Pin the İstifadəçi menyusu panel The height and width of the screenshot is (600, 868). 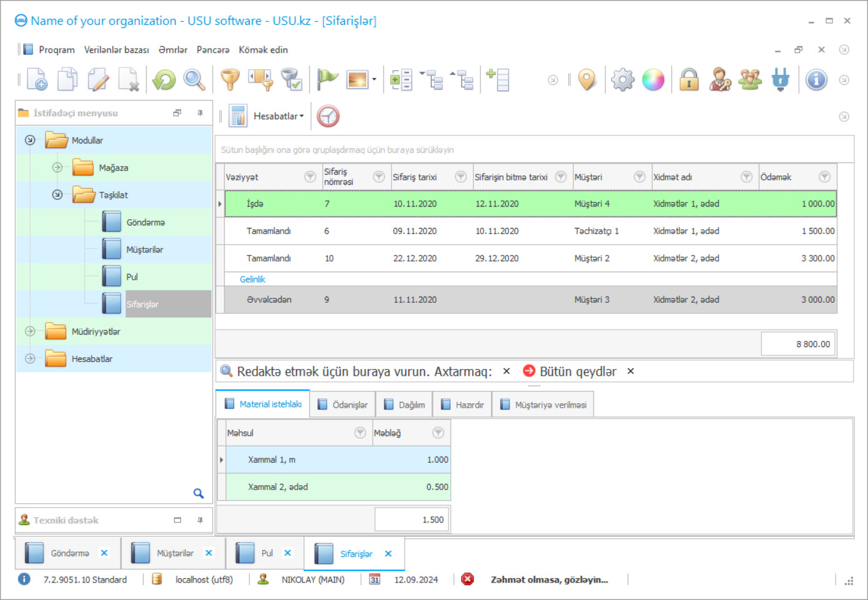pyautogui.click(x=200, y=113)
